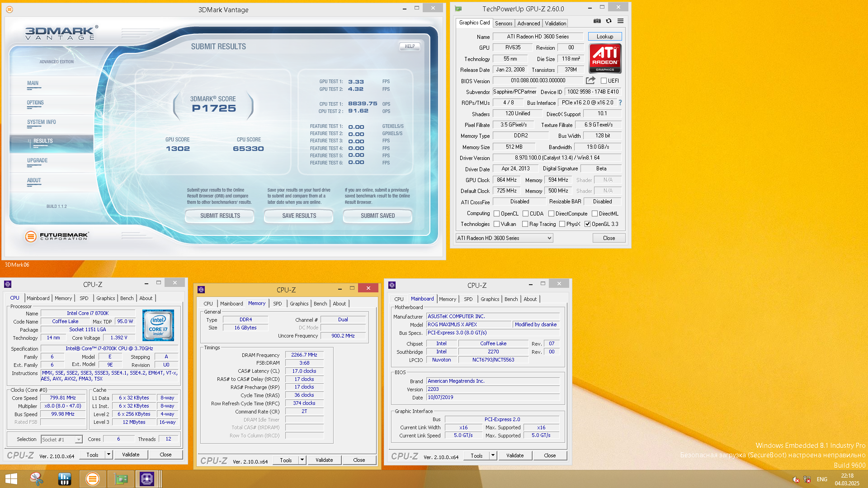
Task: Click Tools button in left CPU-Z window
Action: tap(92, 455)
